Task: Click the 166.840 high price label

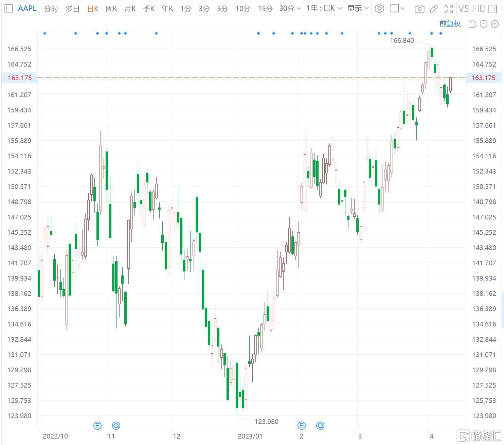Action: (402, 41)
